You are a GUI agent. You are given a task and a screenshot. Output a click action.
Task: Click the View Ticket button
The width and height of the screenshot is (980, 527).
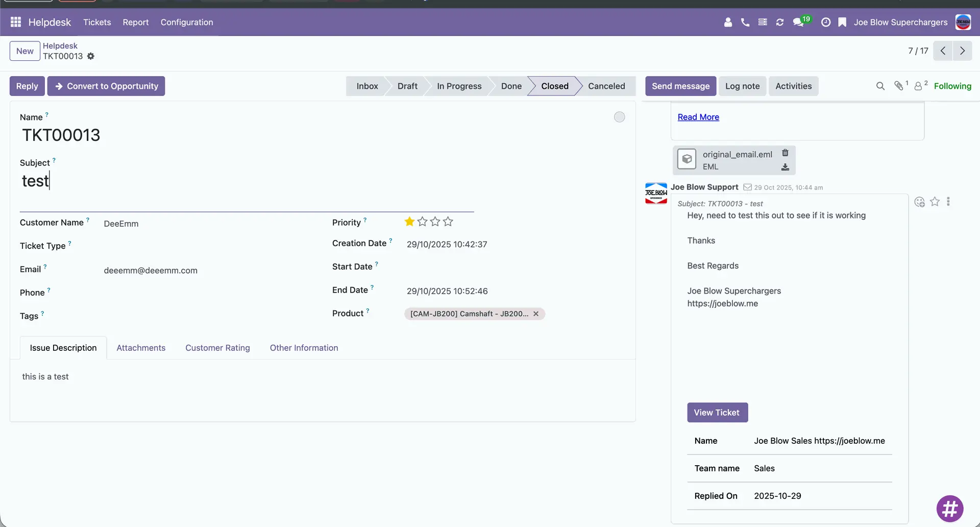tap(717, 412)
